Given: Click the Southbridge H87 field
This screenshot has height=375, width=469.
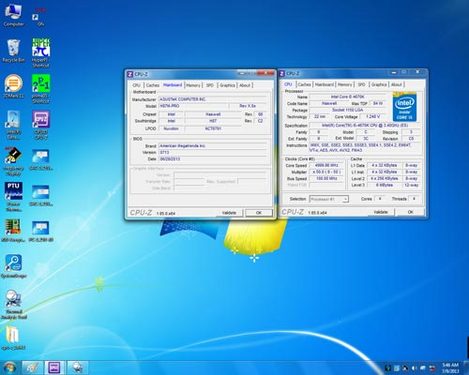Looking at the screenshot, I should point(213,121).
